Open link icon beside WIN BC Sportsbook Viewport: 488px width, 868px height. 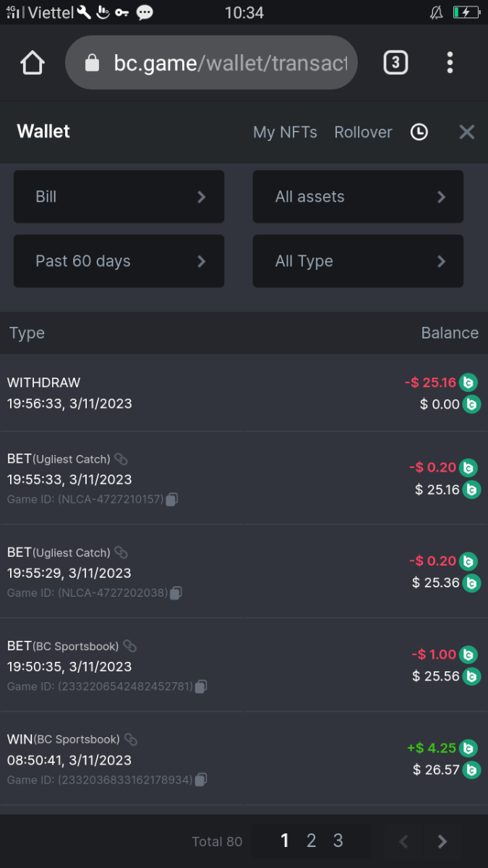tap(131, 739)
